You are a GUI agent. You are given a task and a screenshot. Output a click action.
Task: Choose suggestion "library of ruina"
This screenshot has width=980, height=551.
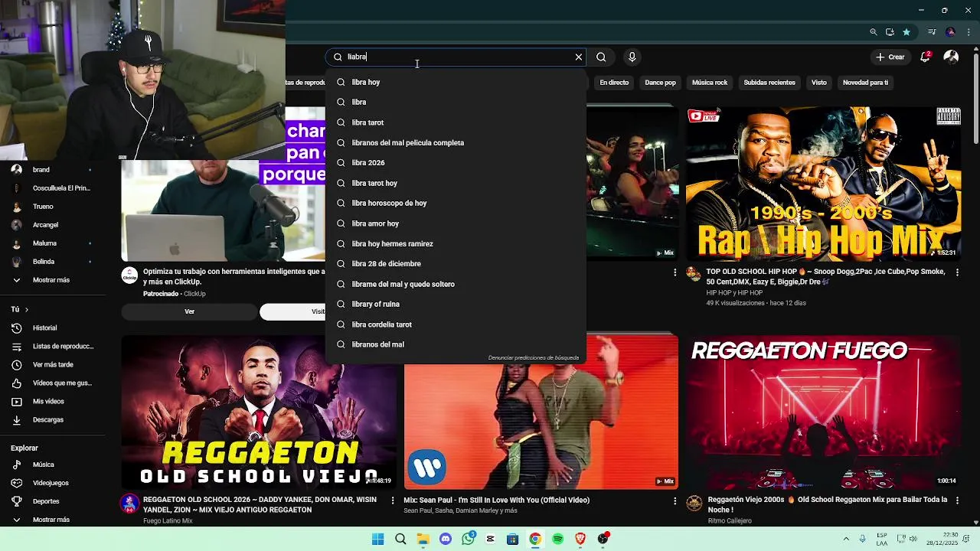click(456, 304)
